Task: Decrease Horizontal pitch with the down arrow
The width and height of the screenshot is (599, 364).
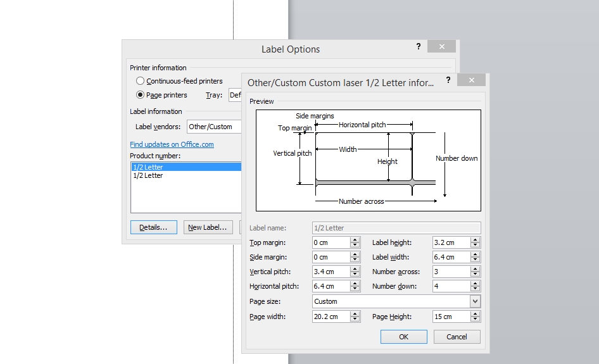Action: click(355, 289)
